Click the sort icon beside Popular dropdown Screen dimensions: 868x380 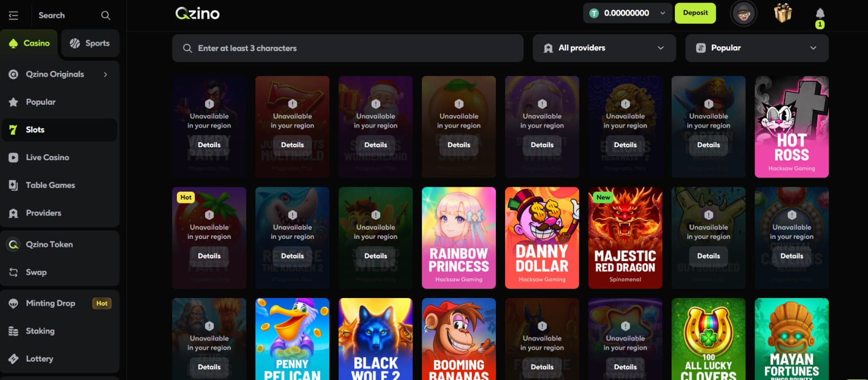701,48
